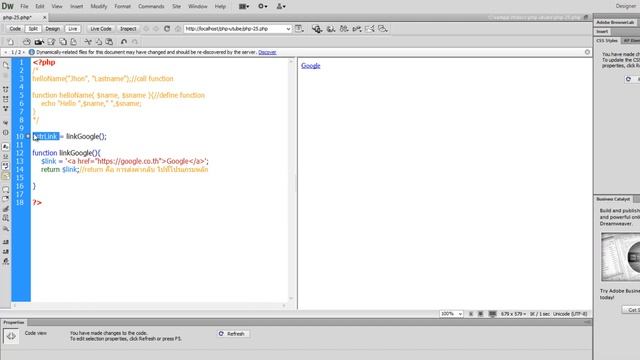This screenshot has height=360, width=640.
Task: Open the Modify menu
Action: coord(99,7)
